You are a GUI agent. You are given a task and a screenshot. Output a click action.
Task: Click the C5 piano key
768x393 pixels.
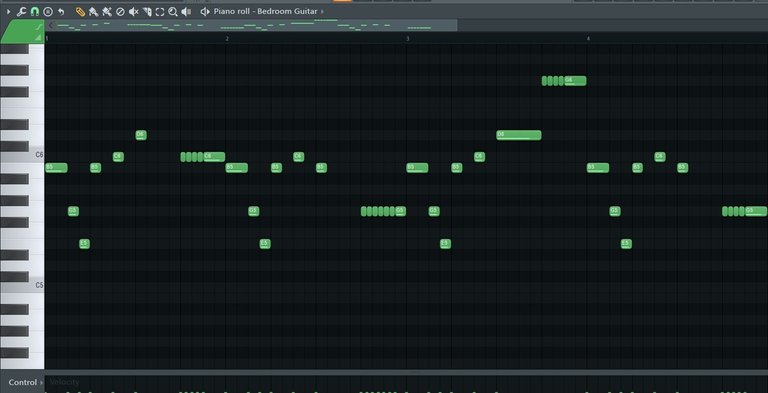click(22, 285)
